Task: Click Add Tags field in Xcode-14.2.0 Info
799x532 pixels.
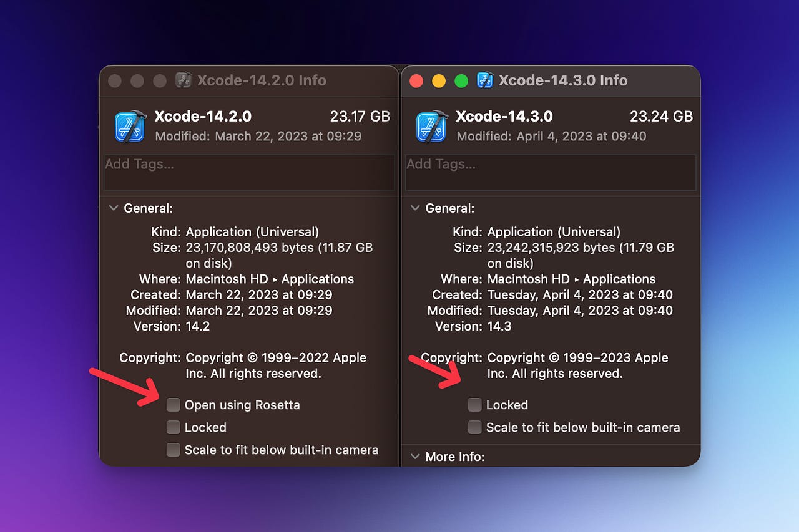Action: point(249,172)
